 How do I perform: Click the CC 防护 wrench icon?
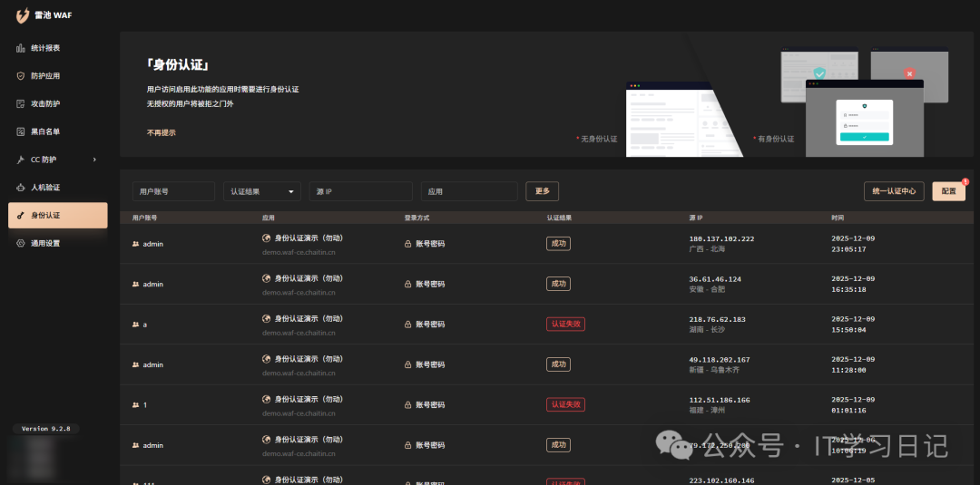click(21, 160)
